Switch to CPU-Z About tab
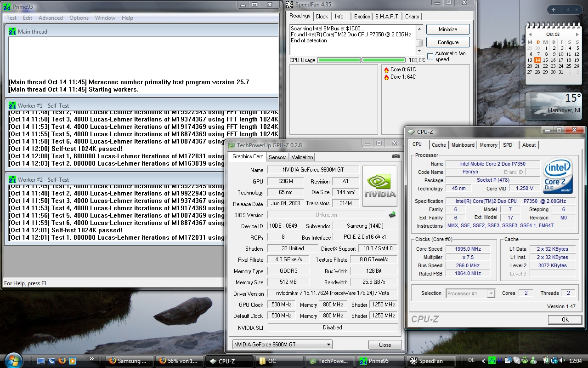The width and height of the screenshot is (588, 368). pos(529,145)
